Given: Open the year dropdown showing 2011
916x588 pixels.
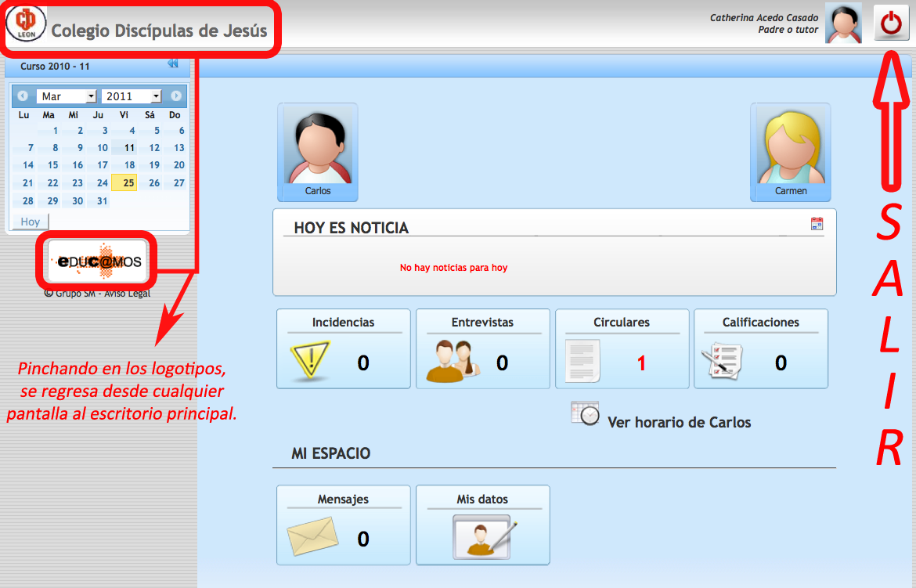Looking at the screenshot, I should 131,96.
